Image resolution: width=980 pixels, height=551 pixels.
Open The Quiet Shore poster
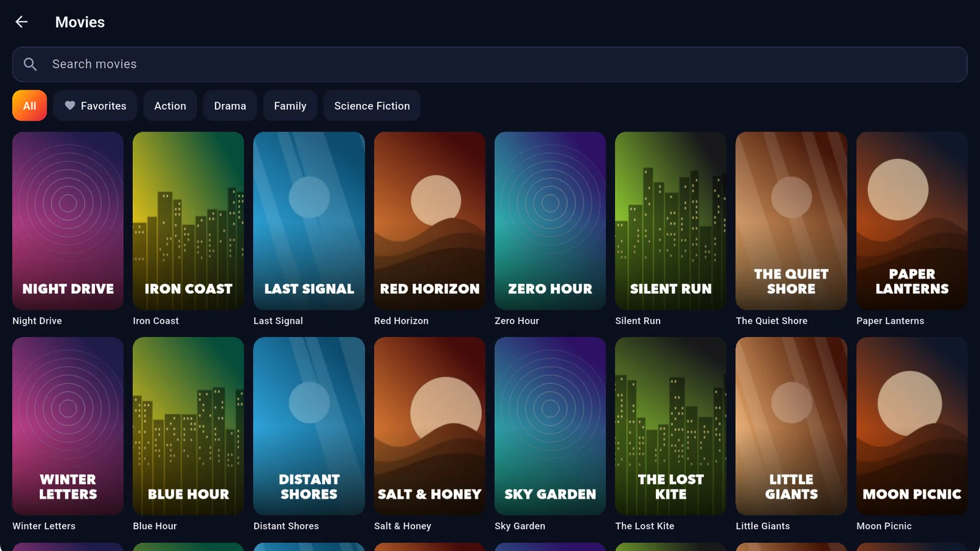coord(791,221)
